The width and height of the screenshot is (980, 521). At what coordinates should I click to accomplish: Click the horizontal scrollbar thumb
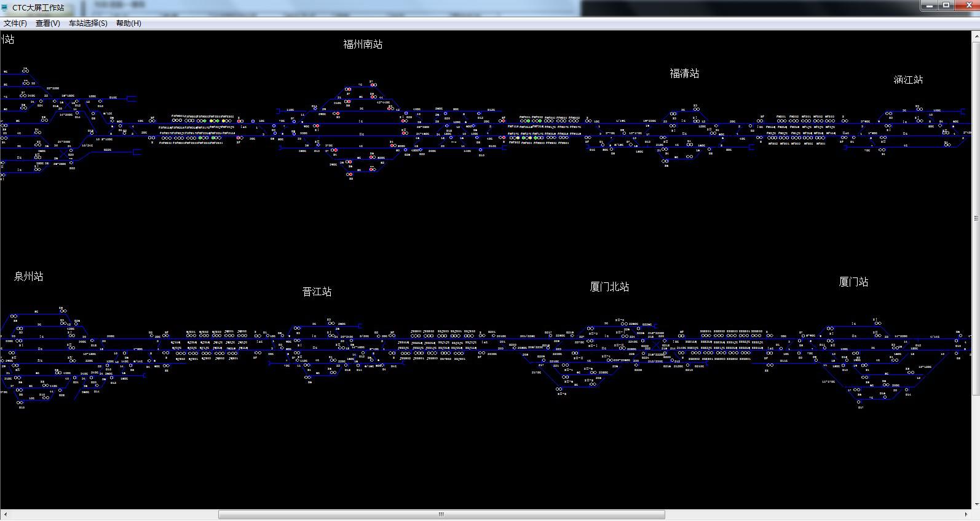tap(441, 514)
